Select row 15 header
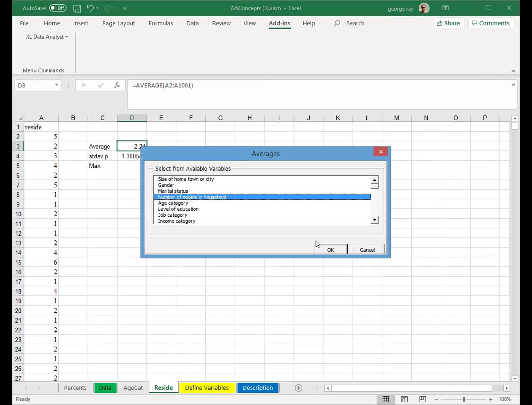532x405 pixels. click(18, 262)
